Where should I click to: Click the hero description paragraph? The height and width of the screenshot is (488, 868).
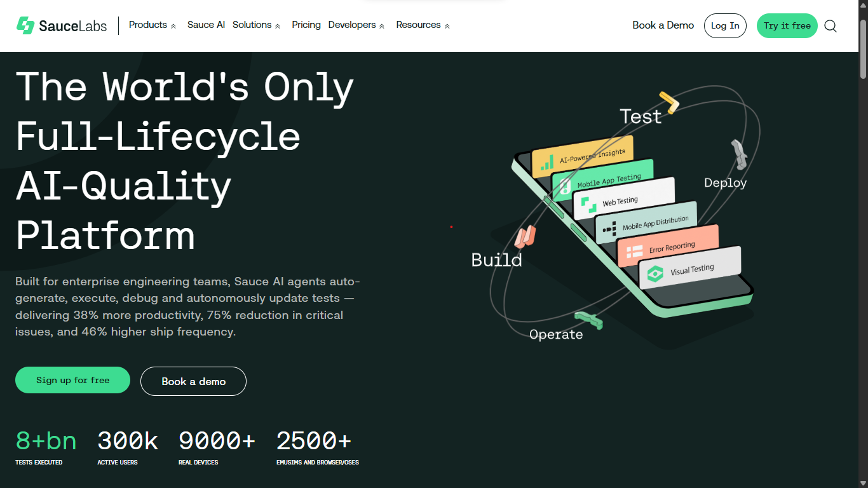pyautogui.click(x=188, y=306)
